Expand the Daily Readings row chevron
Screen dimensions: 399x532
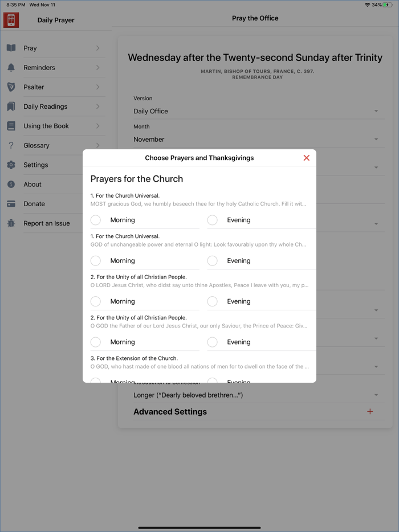point(98,107)
